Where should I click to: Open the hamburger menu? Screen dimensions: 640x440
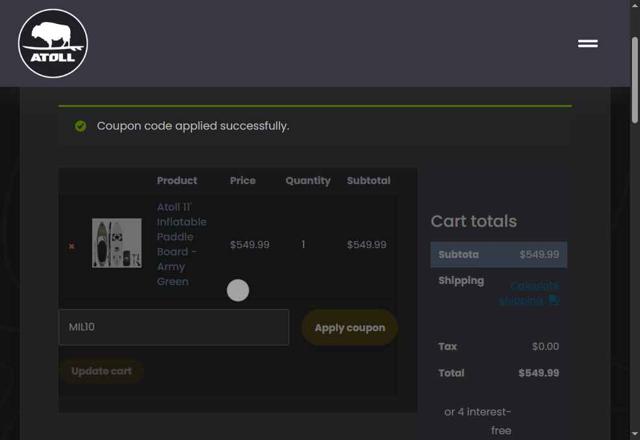[588, 43]
